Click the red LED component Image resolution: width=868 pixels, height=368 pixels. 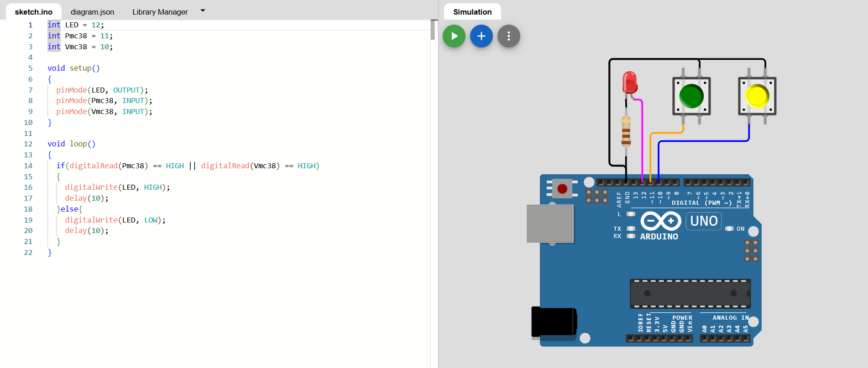(630, 83)
